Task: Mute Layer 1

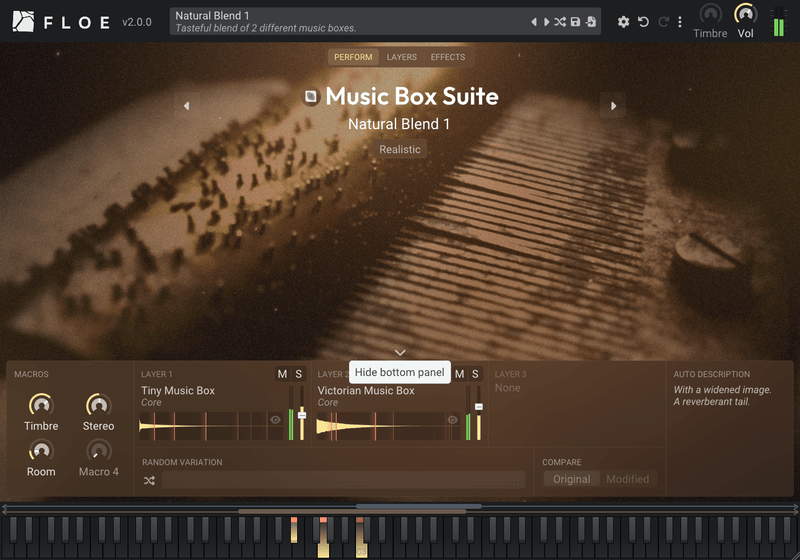Action: coord(282,374)
